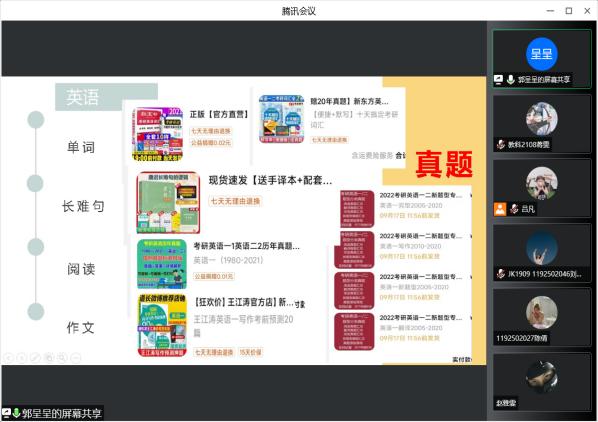Click the JK1909 1192502046 participant name
Image resolution: width=598 pixels, height=422 pixels.
pos(545,274)
